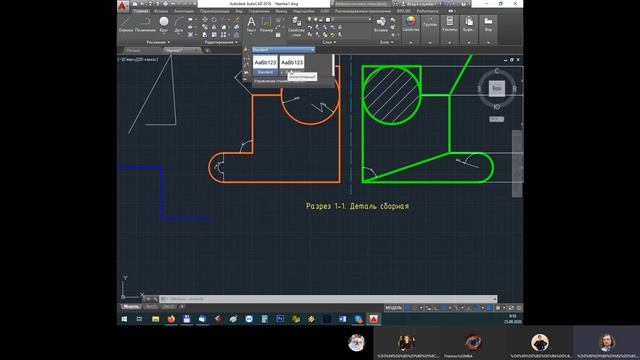The height and width of the screenshot is (360, 640).
Task: Expand the Clipboard panel bottom arrow
Action: click(x=469, y=42)
